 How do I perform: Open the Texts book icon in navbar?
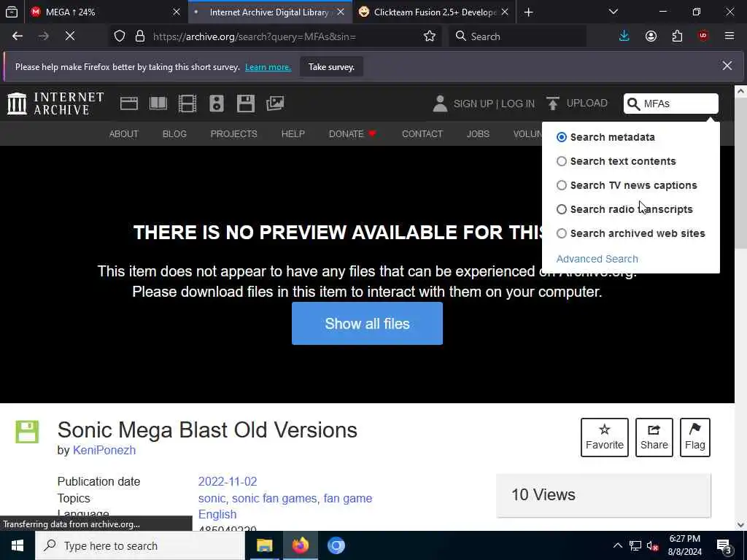pyautogui.click(x=158, y=104)
